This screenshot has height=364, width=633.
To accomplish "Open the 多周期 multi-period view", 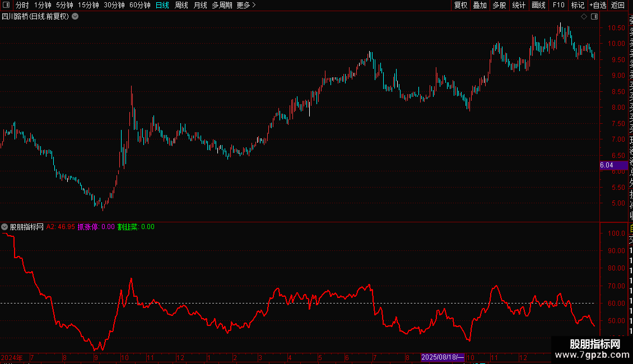I will 222,5.
